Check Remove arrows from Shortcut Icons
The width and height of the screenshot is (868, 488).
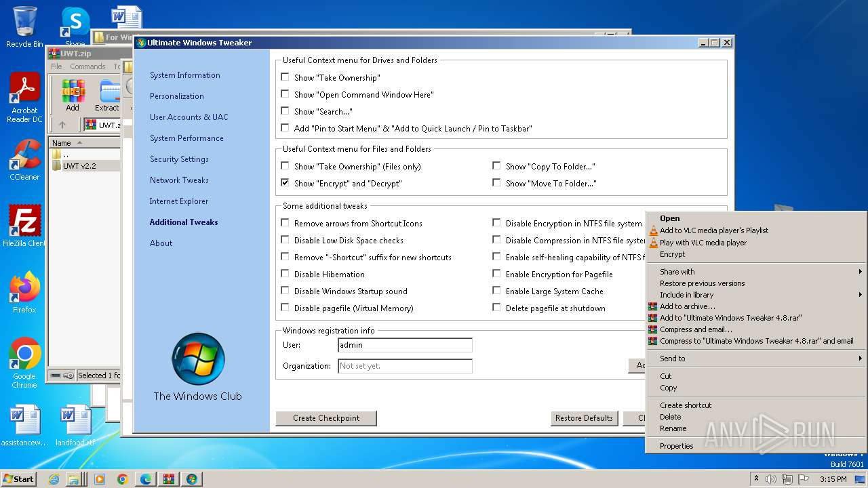tap(285, 223)
